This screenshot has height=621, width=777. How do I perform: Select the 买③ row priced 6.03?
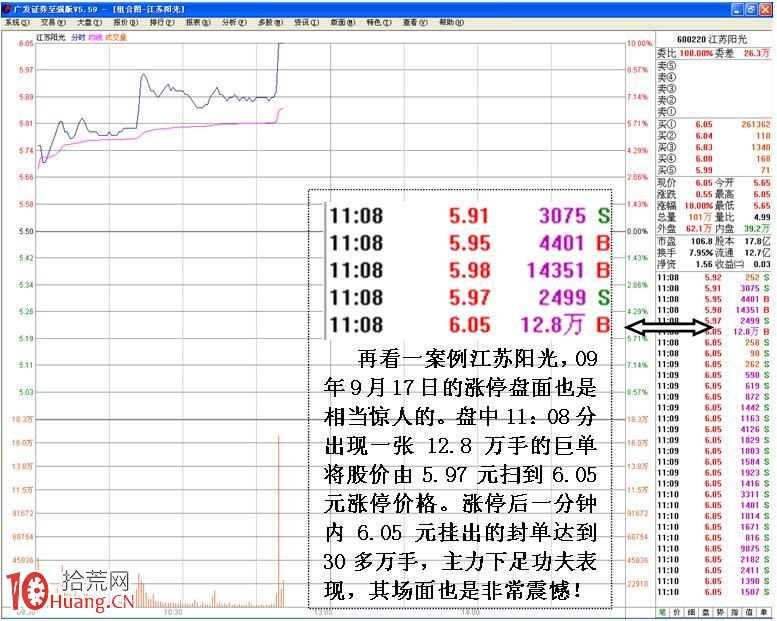(x=714, y=147)
